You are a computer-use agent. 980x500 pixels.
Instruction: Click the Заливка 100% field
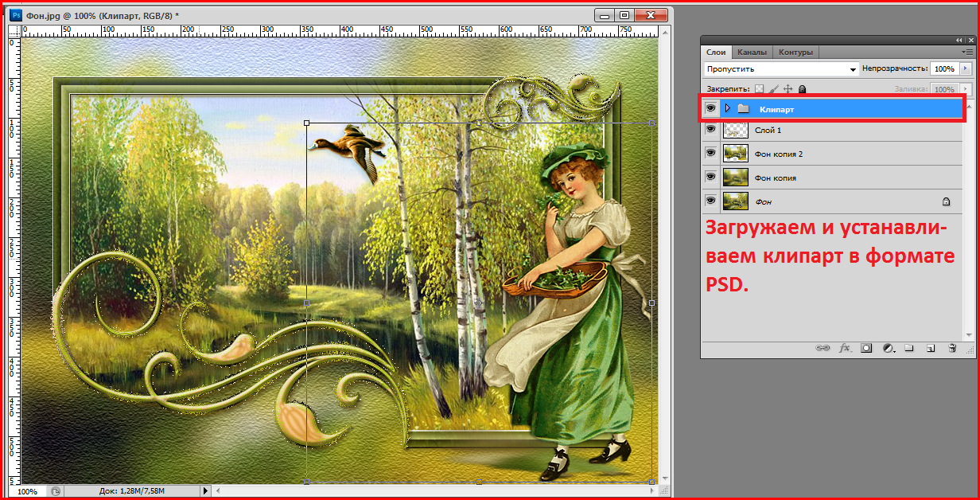pos(944,90)
